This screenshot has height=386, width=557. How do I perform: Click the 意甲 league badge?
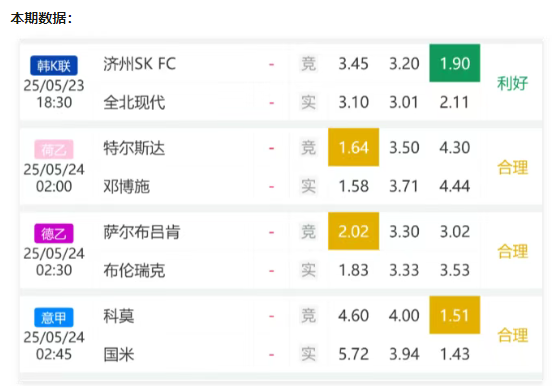(x=54, y=317)
